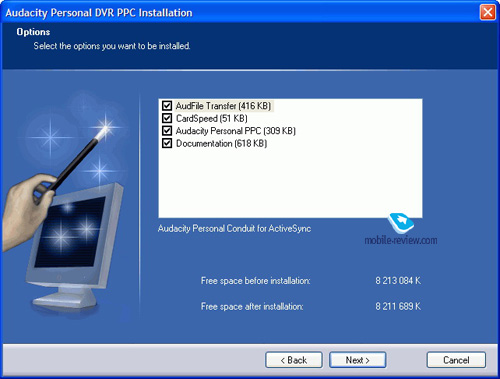Select the Documentation (618 KB) label
500x379 pixels.
point(222,144)
